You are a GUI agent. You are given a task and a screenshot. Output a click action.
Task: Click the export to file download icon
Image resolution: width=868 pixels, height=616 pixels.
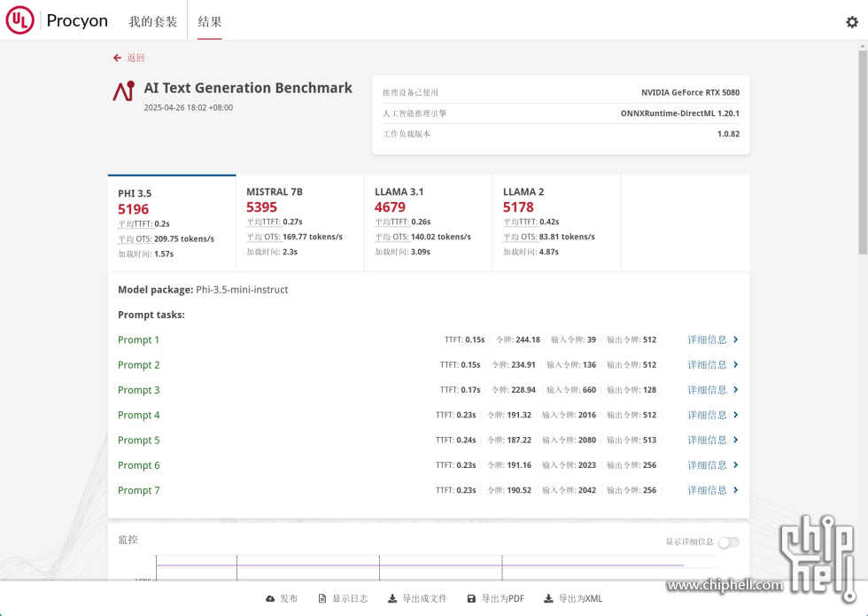[391, 599]
